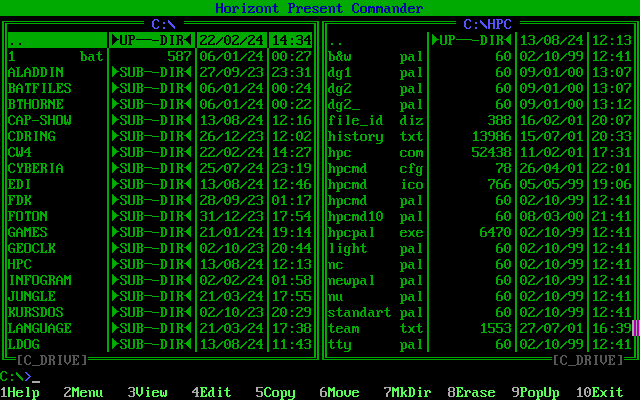This screenshot has width=640, height=400.
Task: Click 7MkDir to create a directory
Action: 406,393
